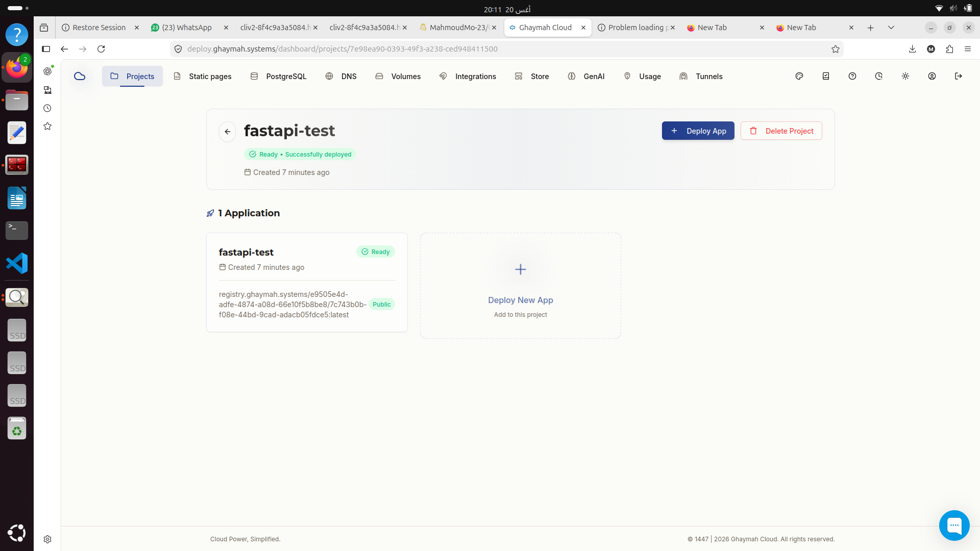Open history icon in Firefox sidebar
Image resolution: width=980 pixels, height=551 pixels.
pos(47,108)
